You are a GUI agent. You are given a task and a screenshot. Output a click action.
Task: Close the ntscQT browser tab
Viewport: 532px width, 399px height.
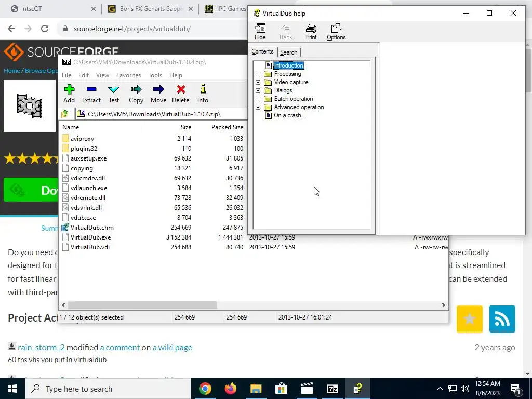[x=94, y=9]
